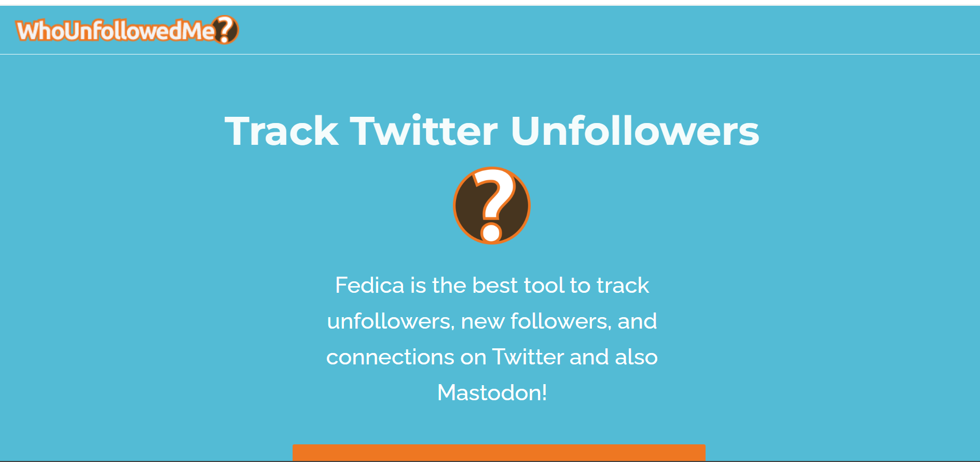Click "unfollowers," in the description text

point(391,321)
